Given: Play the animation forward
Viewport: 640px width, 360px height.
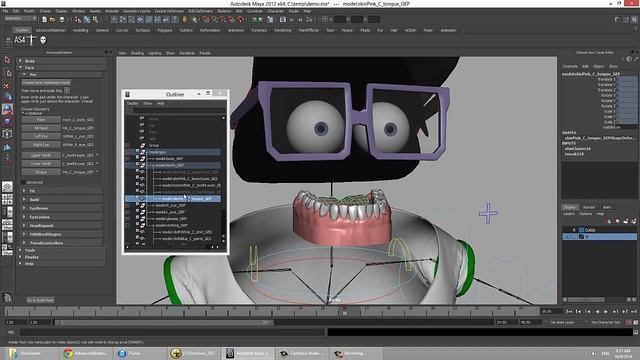Looking at the screenshot, I should coord(607,311).
